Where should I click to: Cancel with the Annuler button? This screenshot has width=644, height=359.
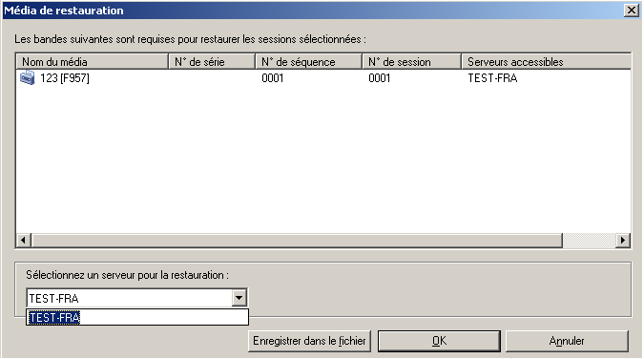(x=567, y=341)
